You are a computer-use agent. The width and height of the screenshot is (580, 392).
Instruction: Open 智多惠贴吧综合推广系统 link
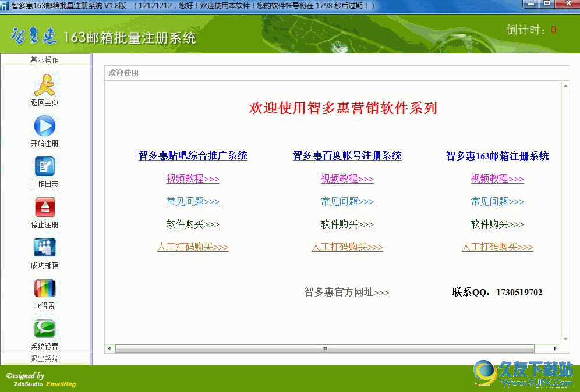tap(193, 155)
